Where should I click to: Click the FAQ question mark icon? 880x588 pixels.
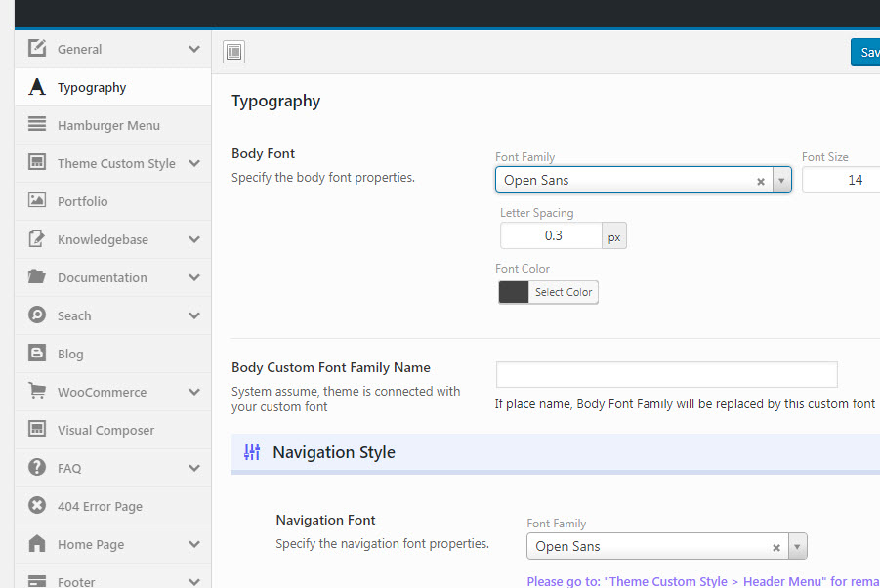click(x=37, y=468)
